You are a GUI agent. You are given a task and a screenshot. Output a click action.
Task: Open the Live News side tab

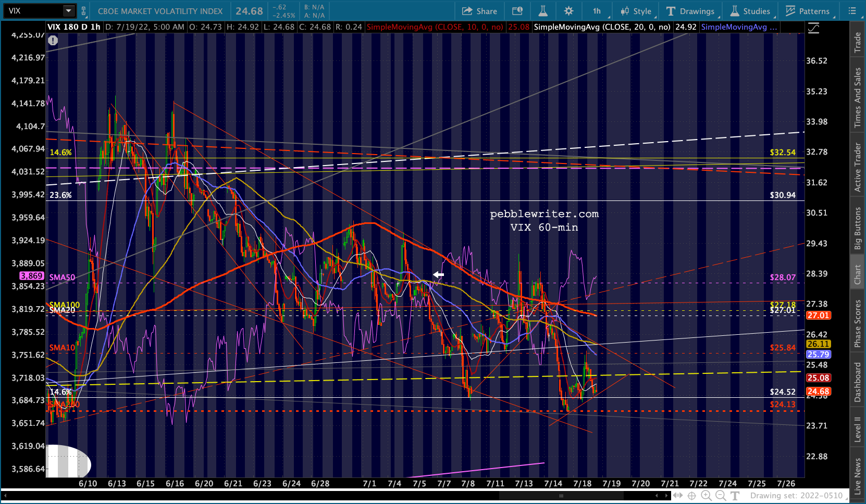pos(857,476)
